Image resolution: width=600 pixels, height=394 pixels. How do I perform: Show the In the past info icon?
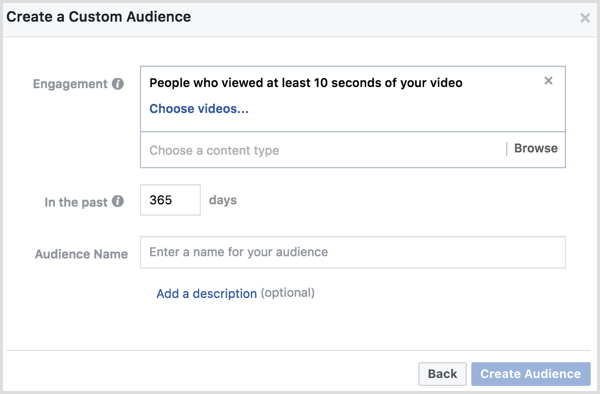118,201
